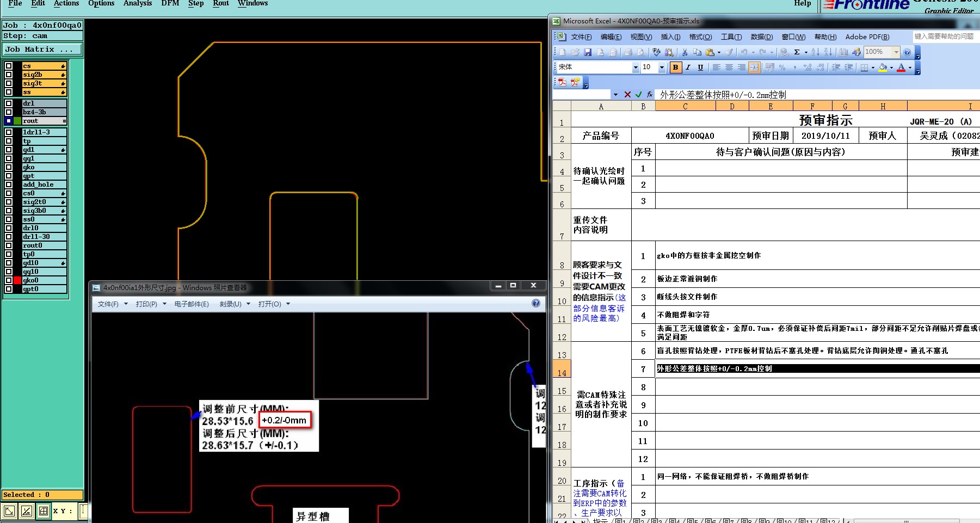
Task: Click the Convert to Adobe PDF icon
Action: click(x=562, y=82)
